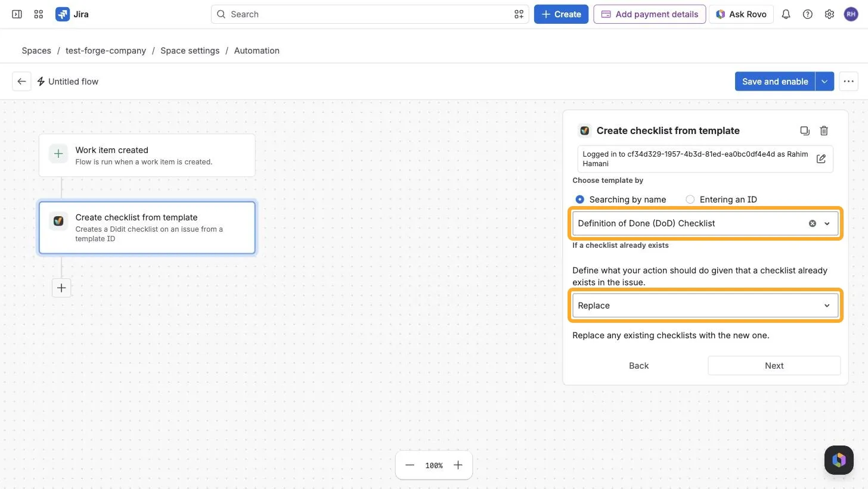Collapse the sidebar panel icon
Viewport: 868px width, 489px height.
point(17,14)
